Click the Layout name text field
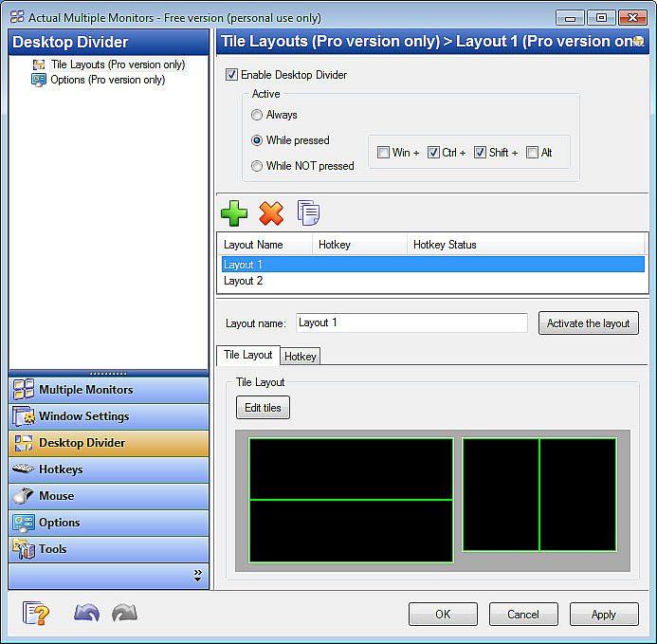Image resolution: width=657 pixels, height=644 pixels. [411, 322]
